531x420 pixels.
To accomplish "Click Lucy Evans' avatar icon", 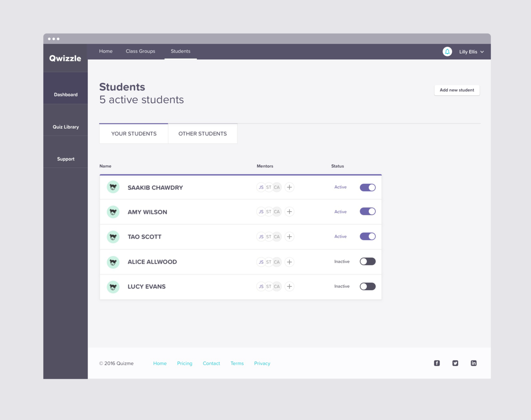I will pos(113,287).
